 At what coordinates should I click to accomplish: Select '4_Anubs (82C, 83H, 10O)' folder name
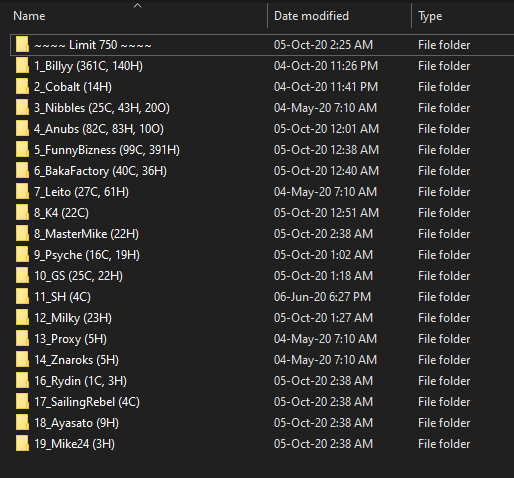pos(99,129)
